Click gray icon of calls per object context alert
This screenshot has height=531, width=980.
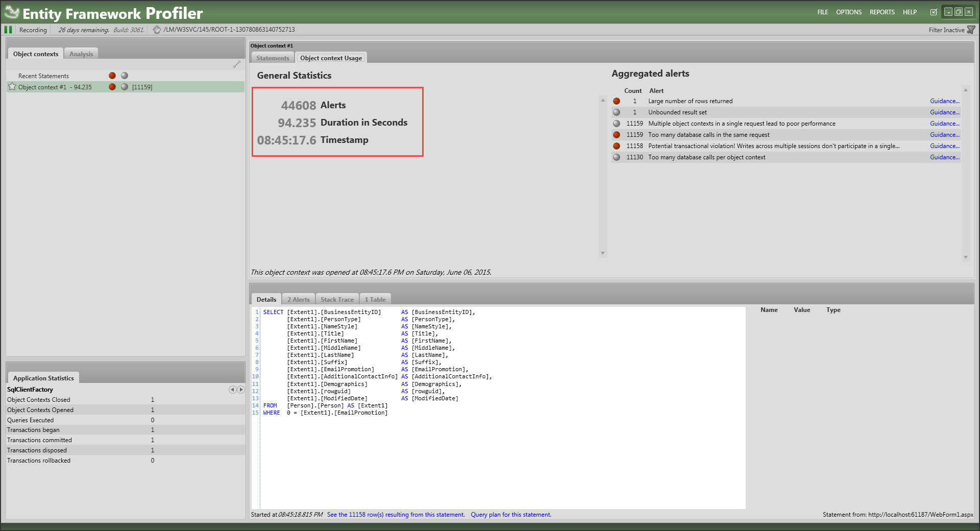[617, 157]
